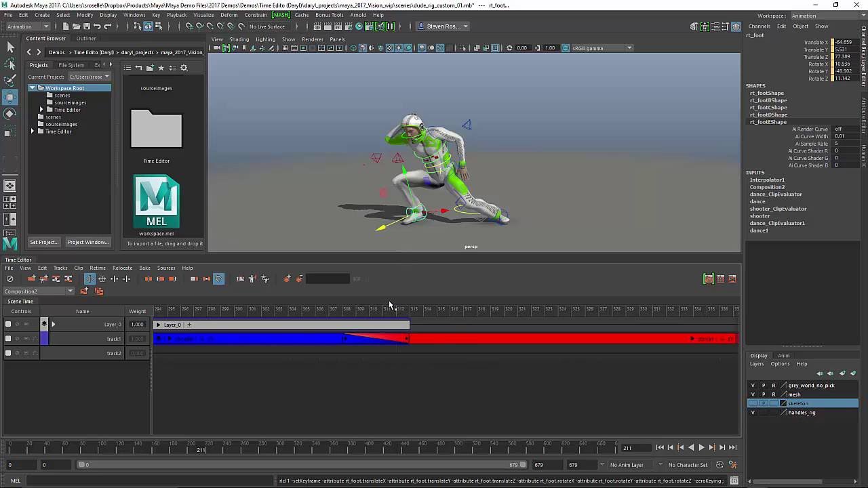Image resolution: width=868 pixels, height=488 pixels.
Task: Open the Deform menu
Action: pyautogui.click(x=229, y=15)
